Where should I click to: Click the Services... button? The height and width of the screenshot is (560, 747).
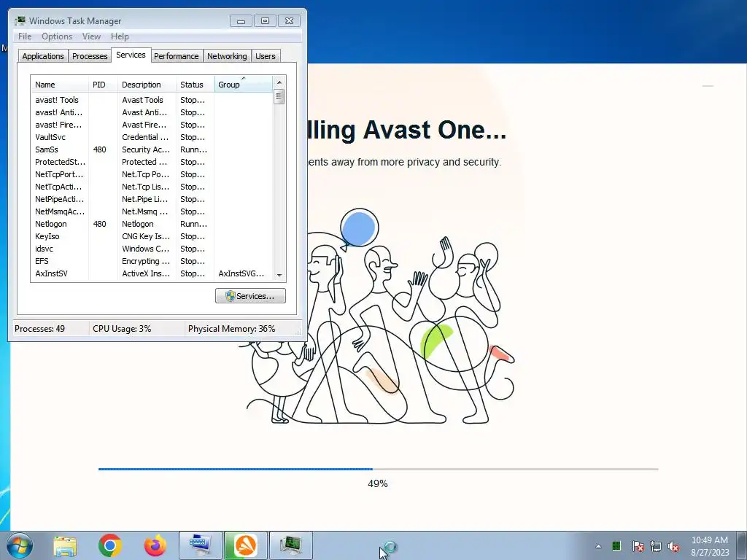251,296
